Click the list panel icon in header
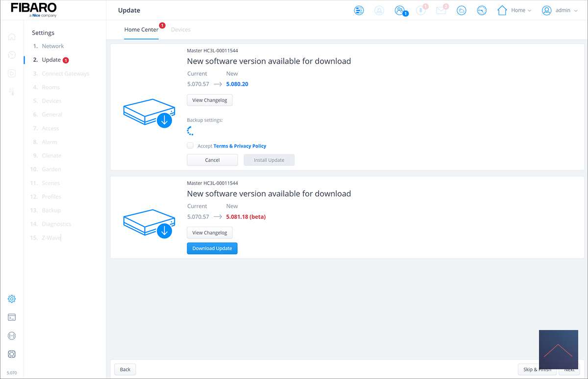 359,10
